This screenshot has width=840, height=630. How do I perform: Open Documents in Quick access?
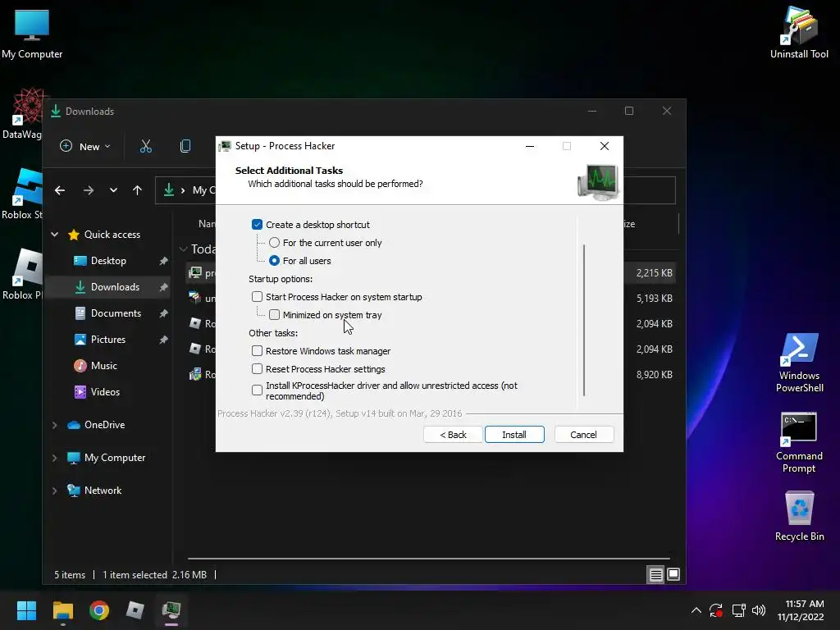coord(116,313)
